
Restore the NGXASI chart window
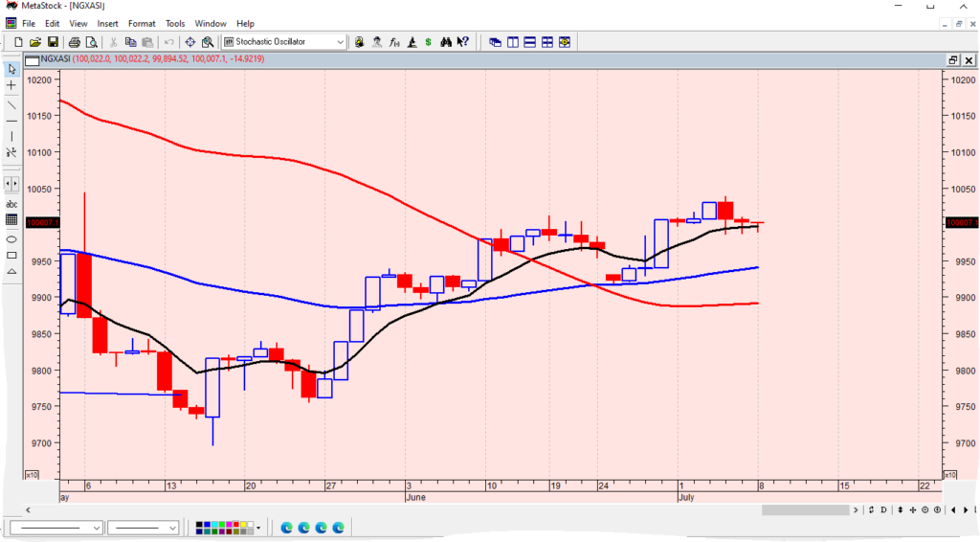pos(952,59)
